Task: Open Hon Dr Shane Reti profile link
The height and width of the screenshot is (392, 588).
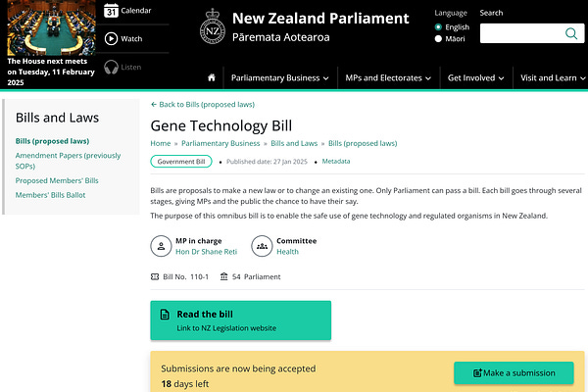Action: pos(206,252)
